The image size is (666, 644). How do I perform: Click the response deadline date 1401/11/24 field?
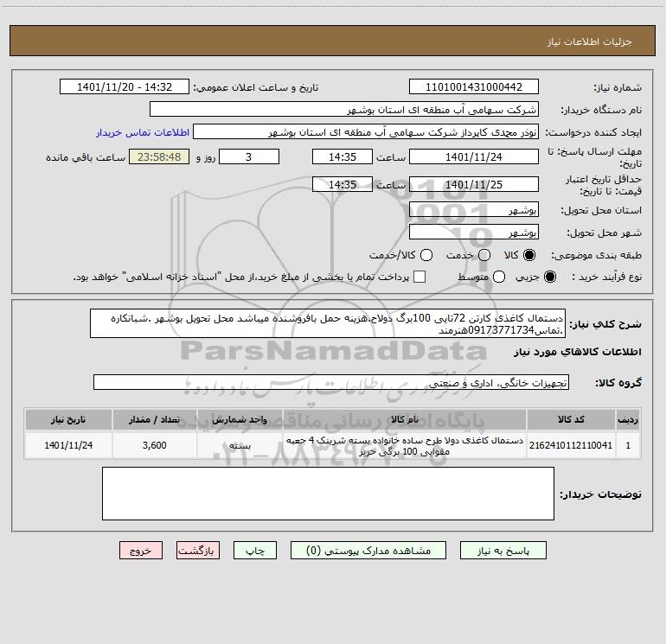point(474,156)
